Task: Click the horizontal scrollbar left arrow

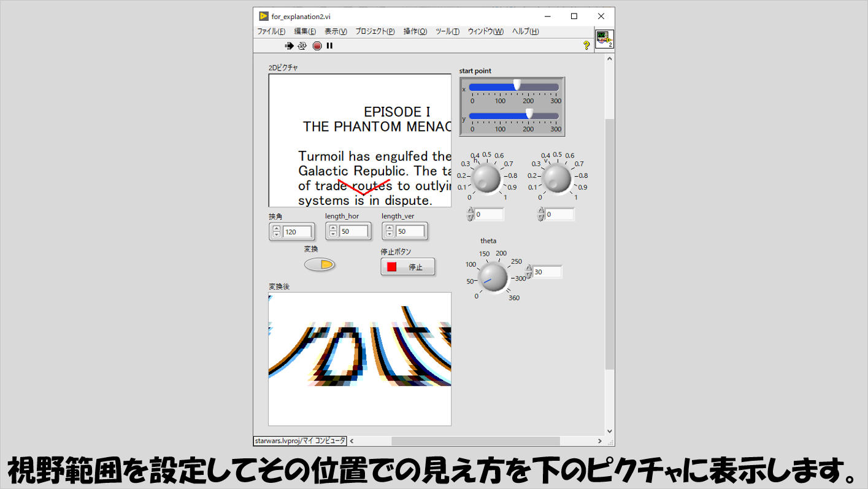Action: point(352,441)
